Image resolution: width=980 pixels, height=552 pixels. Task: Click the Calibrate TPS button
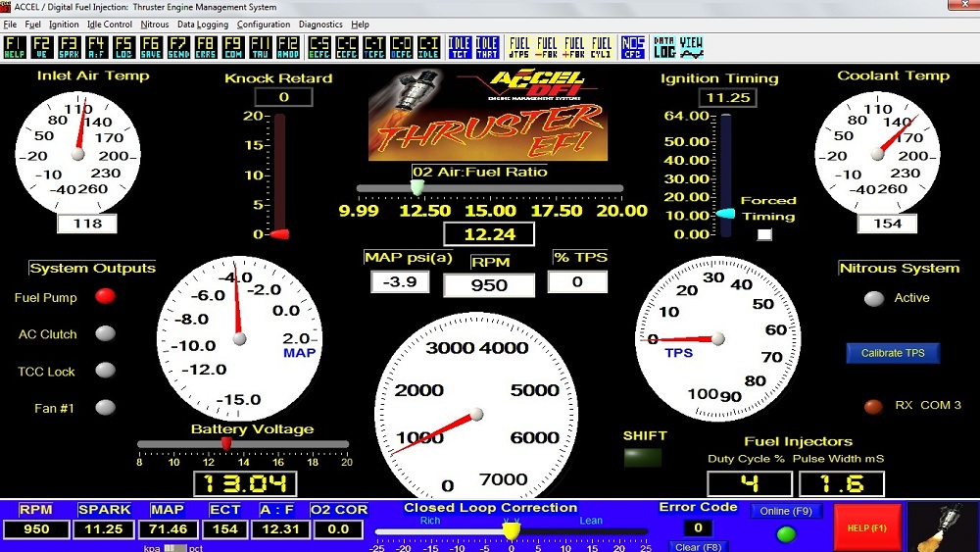pyautogui.click(x=893, y=353)
